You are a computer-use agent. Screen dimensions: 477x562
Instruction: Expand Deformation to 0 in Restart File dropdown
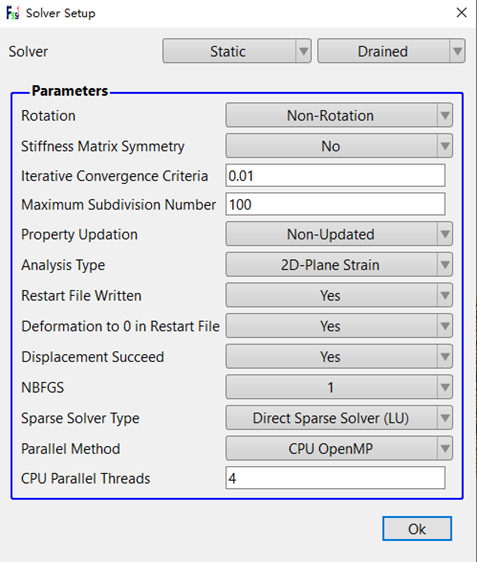click(x=339, y=326)
